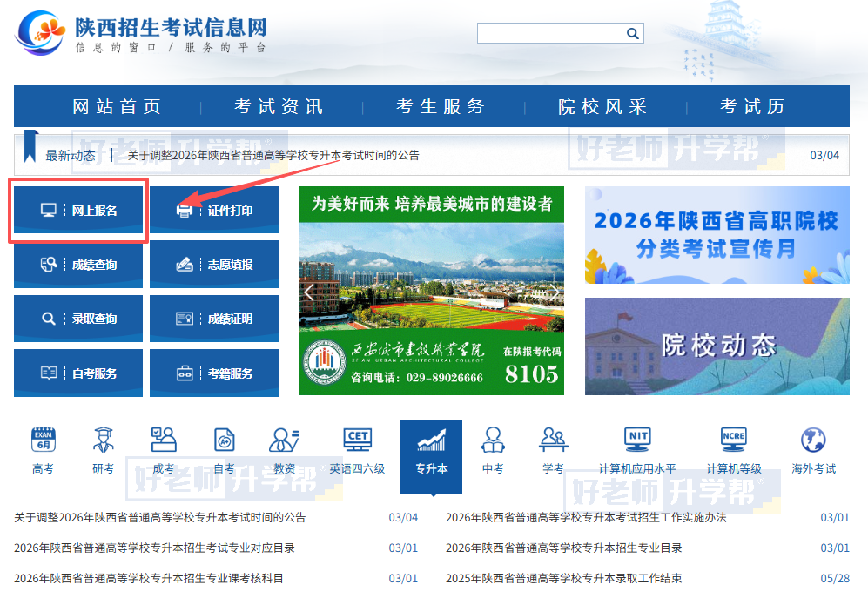Click the search magnifier icon
Screen dimensions: 868x605
click(x=633, y=33)
